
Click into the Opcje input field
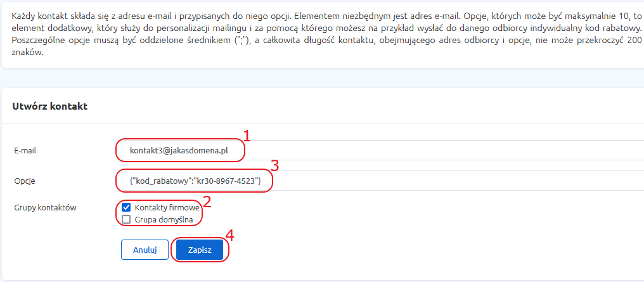[380, 181]
